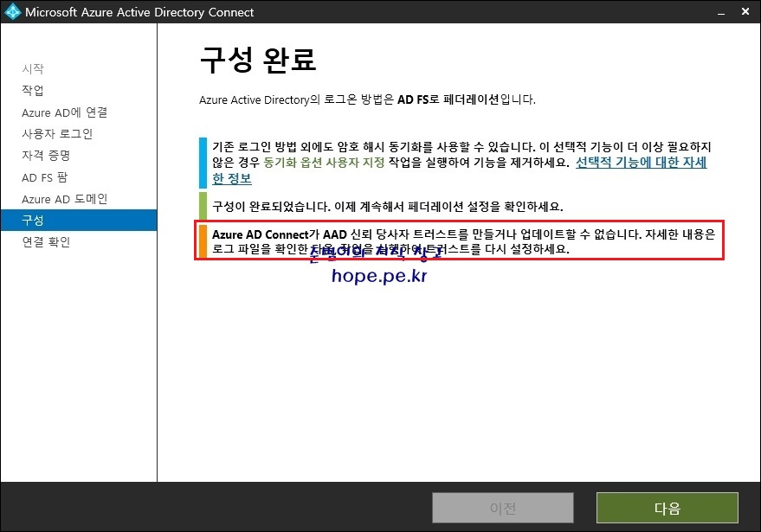This screenshot has height=532, width=761.
Task: Select the highlighted 구성 step
Action: tap(79, 221)
